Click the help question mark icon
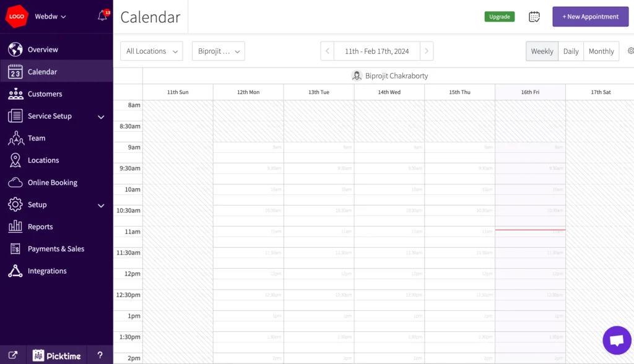Screen dimensions: 634x364 point(100,355)
